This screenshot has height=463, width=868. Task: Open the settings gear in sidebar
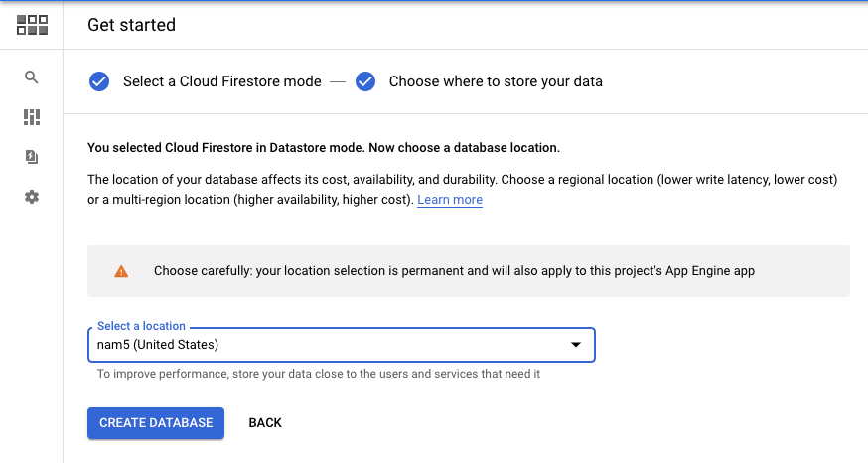(32, 197)
